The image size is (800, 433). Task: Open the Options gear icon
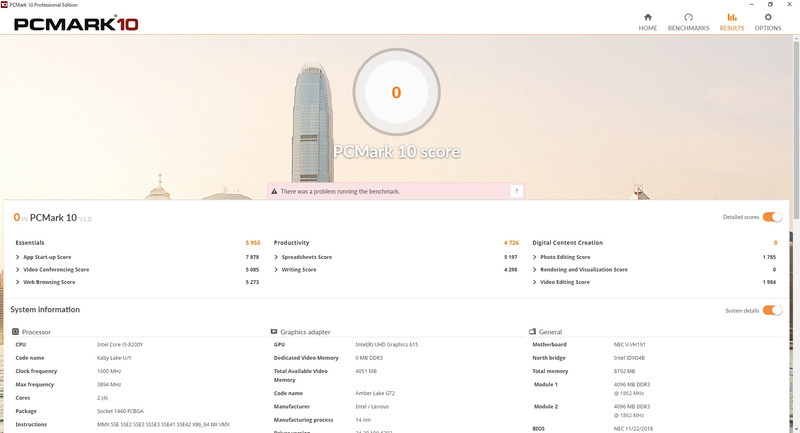click(x=768, y=17)
